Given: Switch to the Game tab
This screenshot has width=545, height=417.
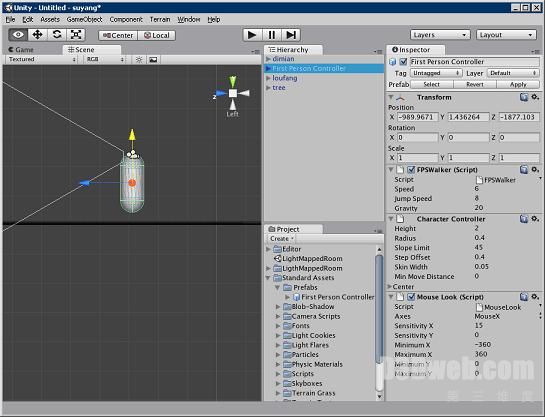Looking at the screenshot, I should point(22,50).
